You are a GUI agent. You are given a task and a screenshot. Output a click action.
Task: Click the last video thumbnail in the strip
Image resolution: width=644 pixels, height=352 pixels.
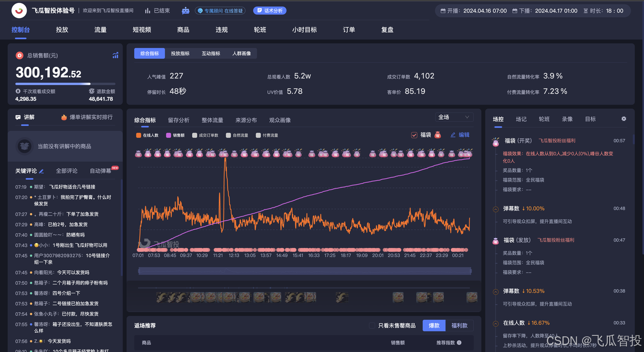(x=471, y=298)
